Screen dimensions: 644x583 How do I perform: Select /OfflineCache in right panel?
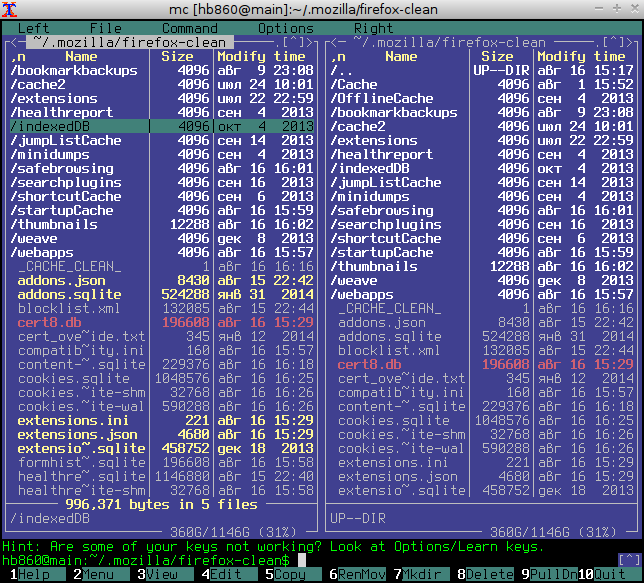click(x=482, y=98)
